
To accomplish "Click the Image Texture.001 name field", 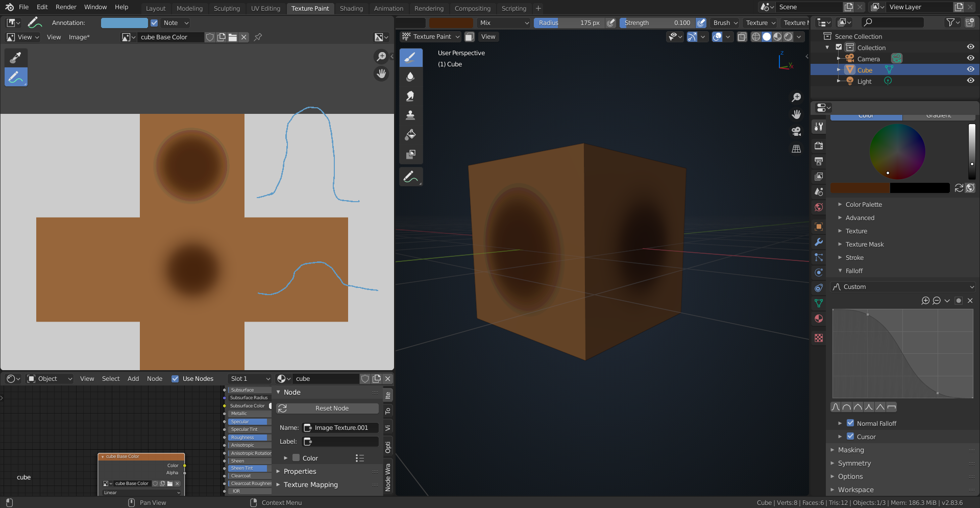I will coord(340,428).
